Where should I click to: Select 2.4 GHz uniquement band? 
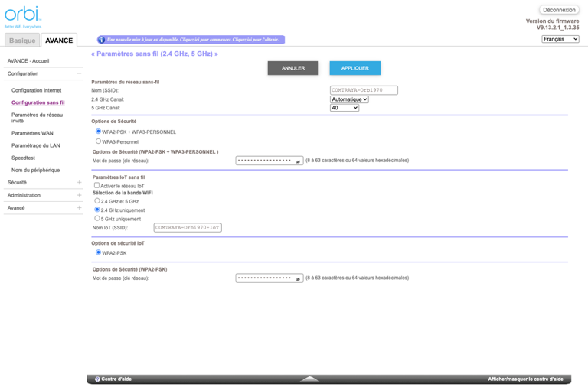pyautogui.click(x=97, y=210)
